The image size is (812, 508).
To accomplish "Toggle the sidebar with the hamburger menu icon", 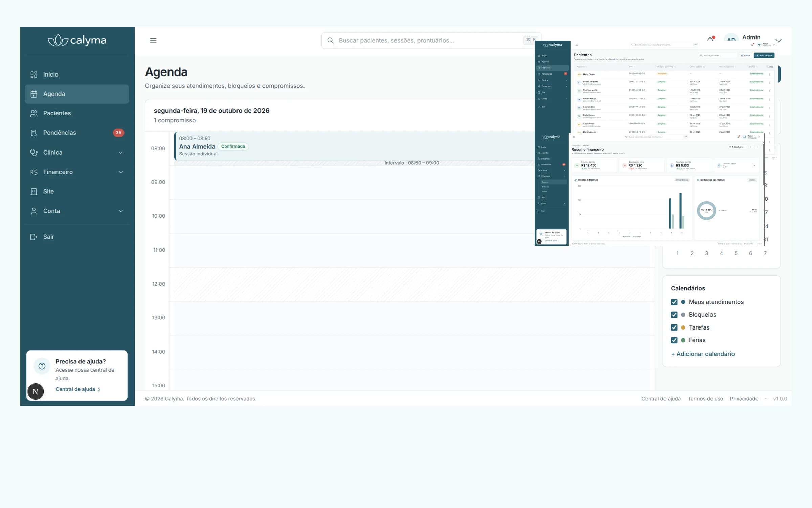I will (x=153, y=41).
